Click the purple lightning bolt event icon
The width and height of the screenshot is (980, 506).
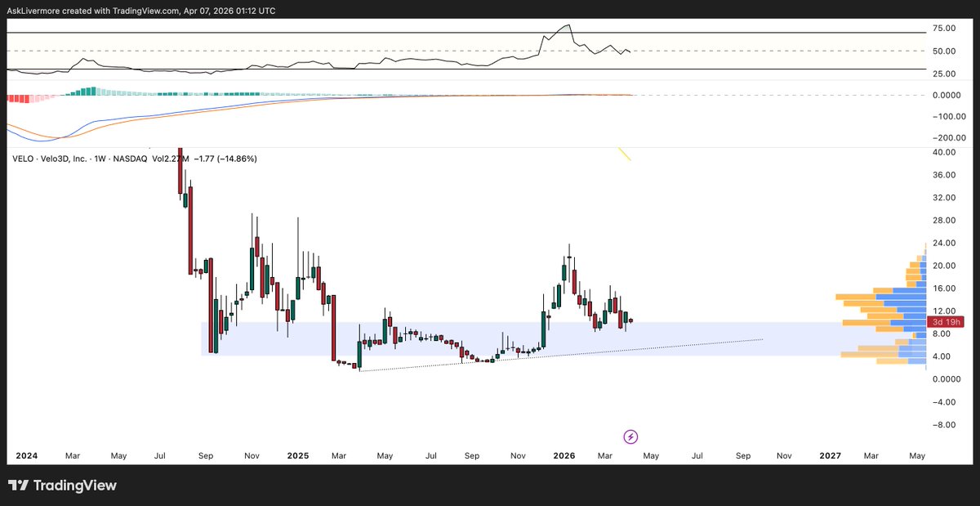tap(630, 437)
